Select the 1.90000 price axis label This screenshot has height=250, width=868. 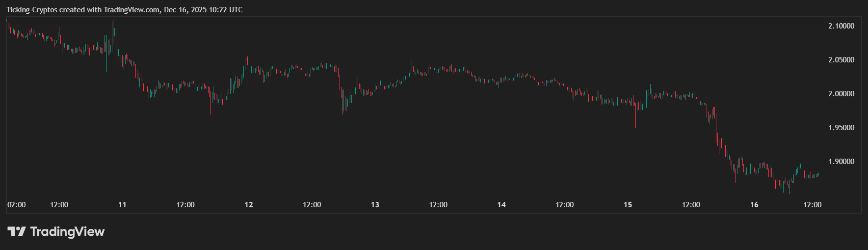click(841, 162)
